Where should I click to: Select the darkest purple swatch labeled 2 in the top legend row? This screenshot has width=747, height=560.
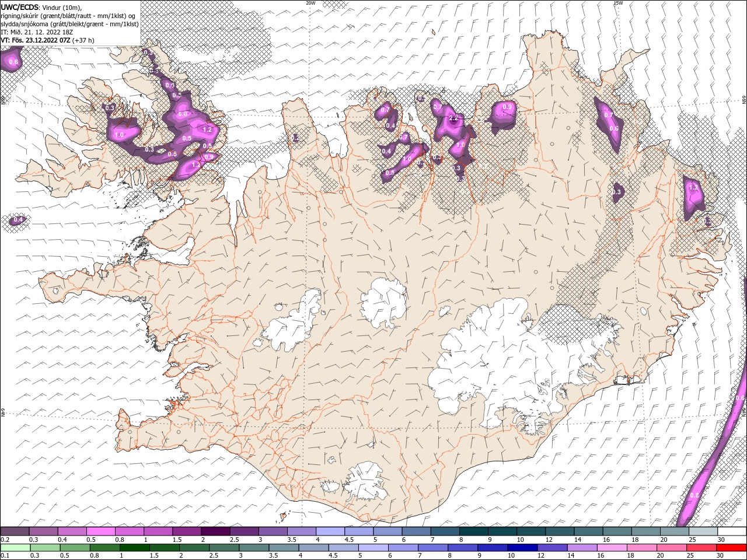[x=215, y=531]
